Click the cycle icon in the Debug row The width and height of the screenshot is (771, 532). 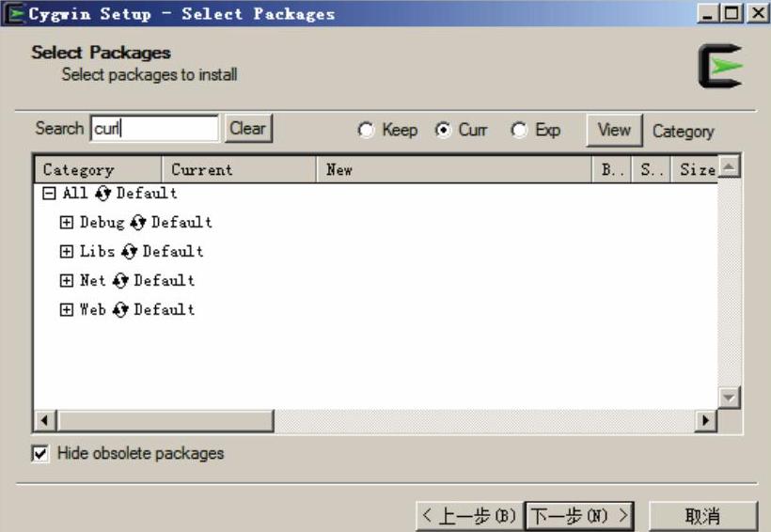[138, 222]
